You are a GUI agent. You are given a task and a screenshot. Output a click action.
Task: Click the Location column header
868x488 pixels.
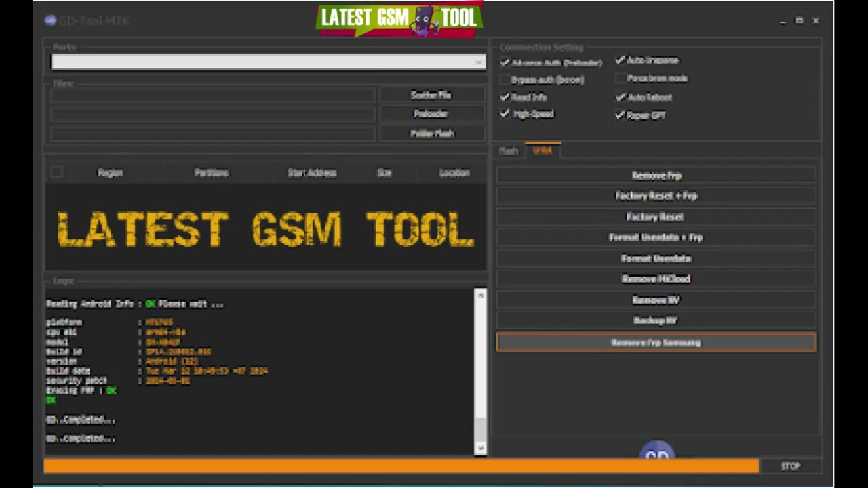click(454, 173)
